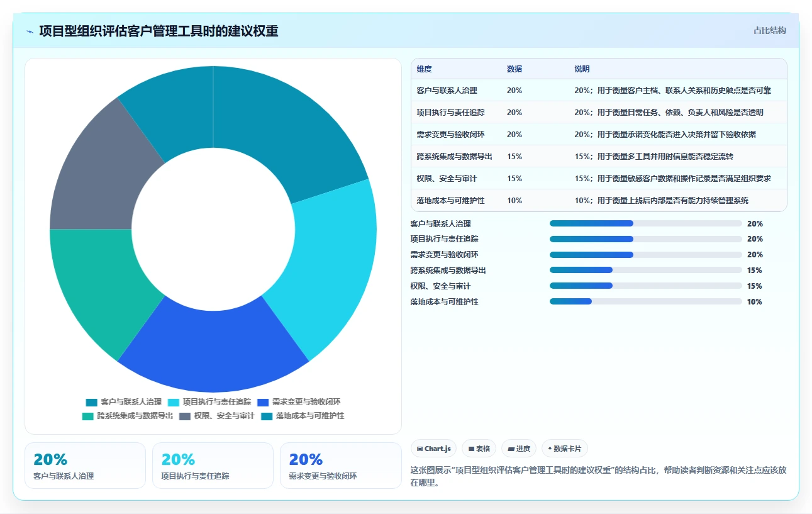Click the 进度 tag chip
The height and width of the screenshot is (514, 812).
(x=519, y=449)
